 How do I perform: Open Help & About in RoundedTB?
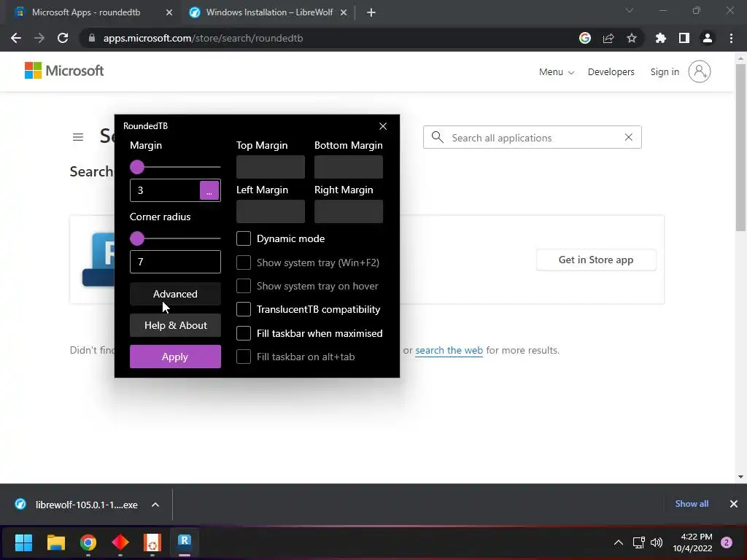click(175, 325)
